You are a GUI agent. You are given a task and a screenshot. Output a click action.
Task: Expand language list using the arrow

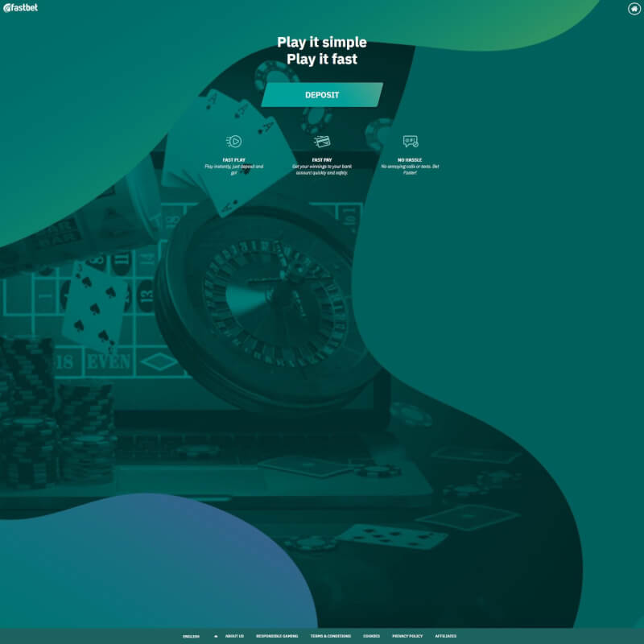point(216,636)
